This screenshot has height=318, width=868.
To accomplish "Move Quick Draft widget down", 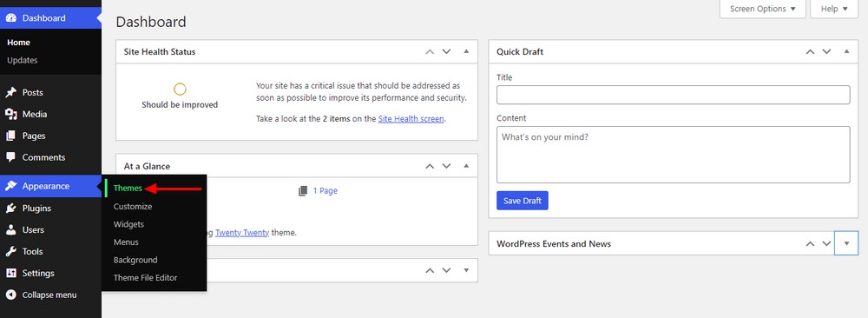I will pyautogui.click(x=826, y=51).
